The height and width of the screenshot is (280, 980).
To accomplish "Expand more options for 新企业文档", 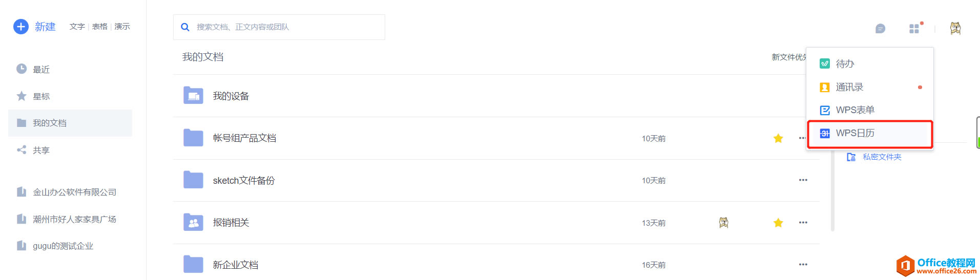I will tap(803, 265).
